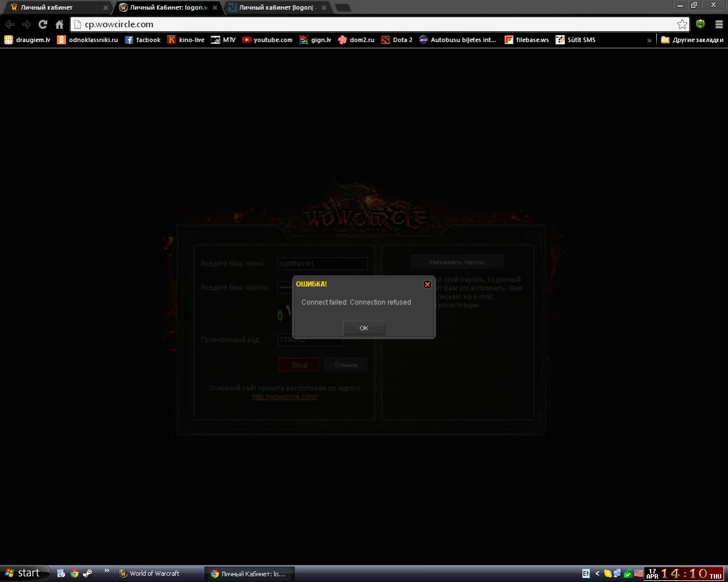Click the green extension icon in toolbar
The width and height of the screenshot is (728, 582).
click(x=700, y=24)
